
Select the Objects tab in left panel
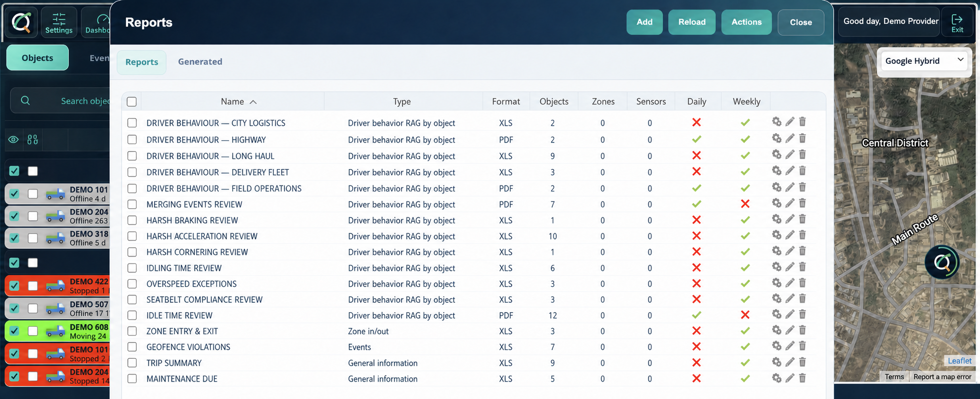click(x=37, y=58)
